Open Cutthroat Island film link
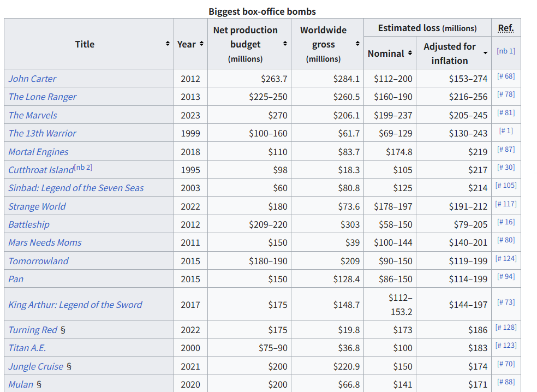The width and height of the screenshot is (537, 392). pyautogui.click(x=41, y=170)
